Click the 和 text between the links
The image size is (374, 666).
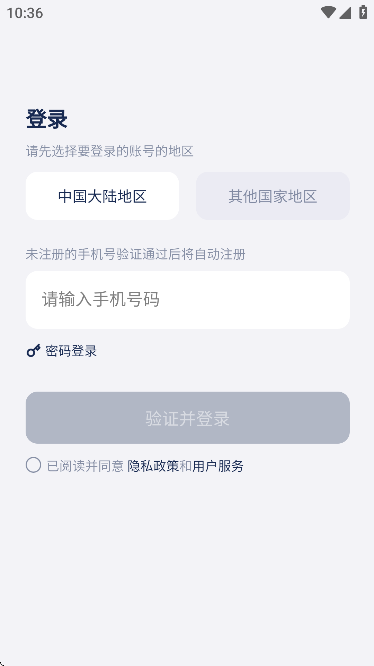tap(186, 466)
